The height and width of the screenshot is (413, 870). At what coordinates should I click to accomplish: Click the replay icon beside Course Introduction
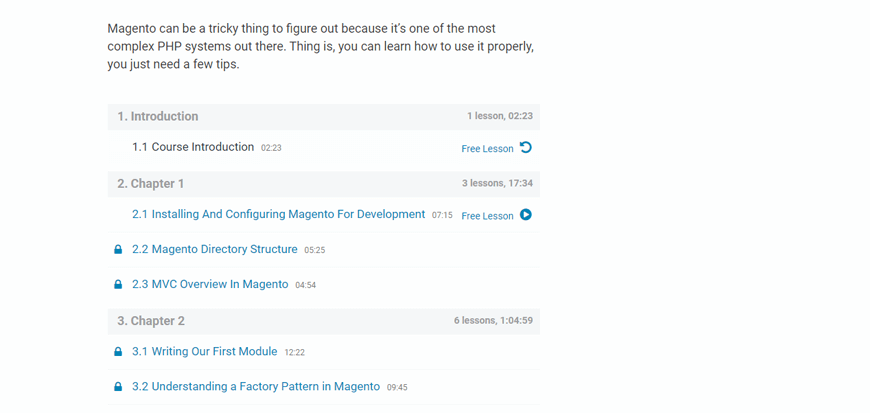526,148
